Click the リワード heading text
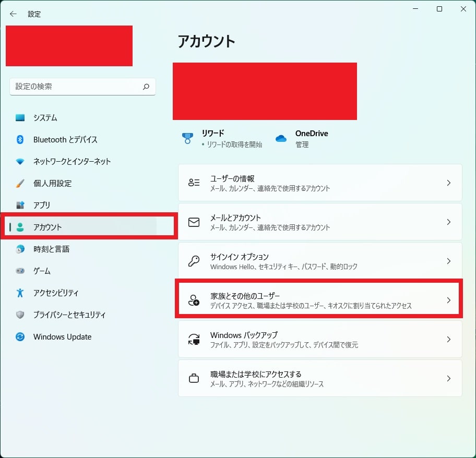 (x=213, y=133)
